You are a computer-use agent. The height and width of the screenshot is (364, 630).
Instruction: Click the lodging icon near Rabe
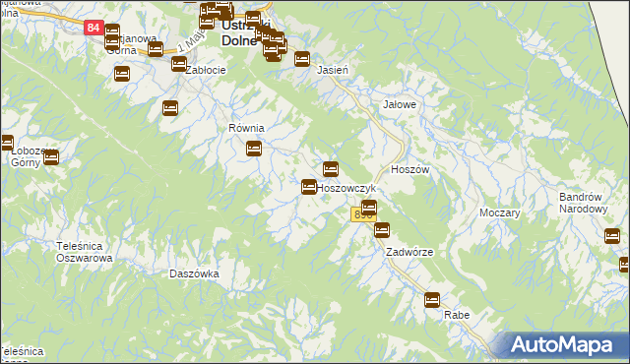pyautogui.click(x=432, y=300)
